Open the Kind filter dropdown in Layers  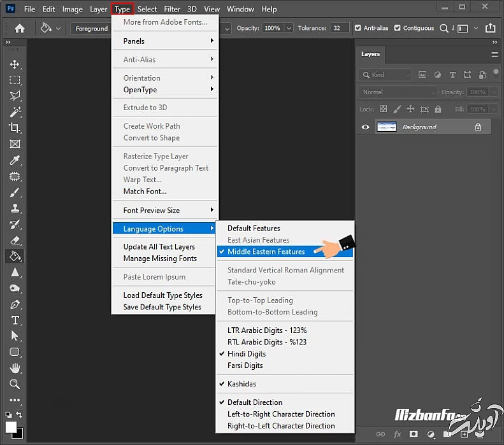[x=385, y=74]
